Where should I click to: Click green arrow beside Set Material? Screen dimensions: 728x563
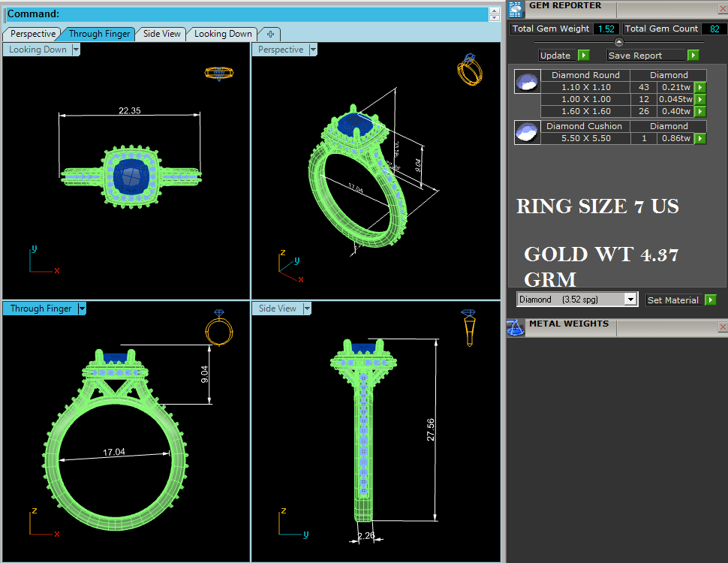click(x=710, y=300)
